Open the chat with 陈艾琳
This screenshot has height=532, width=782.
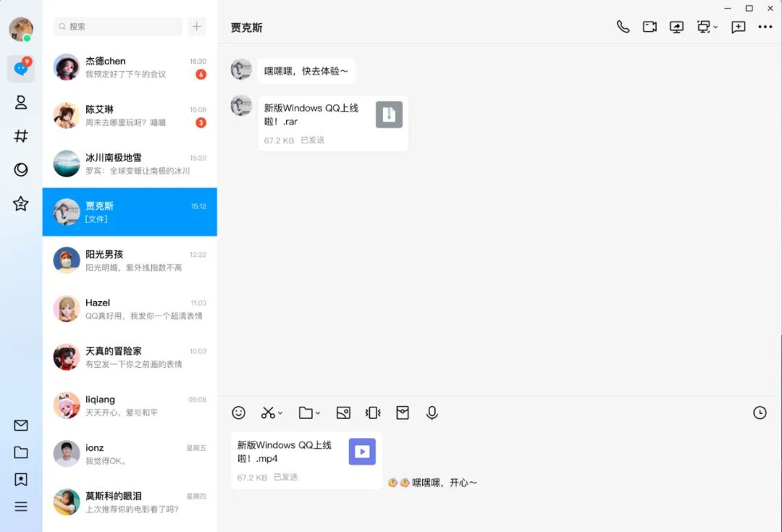130,116
